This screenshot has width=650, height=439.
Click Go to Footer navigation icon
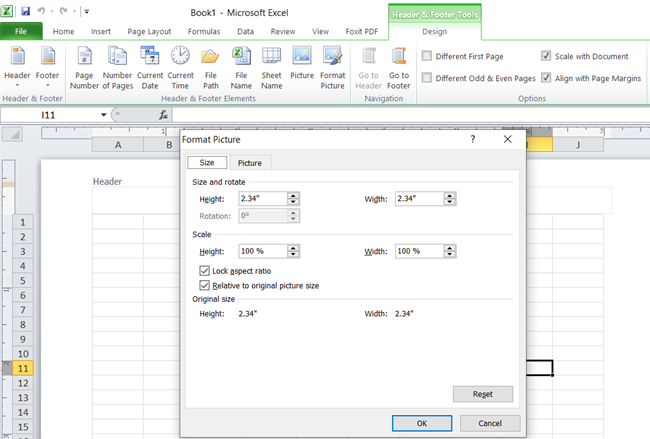click(399, 66)
